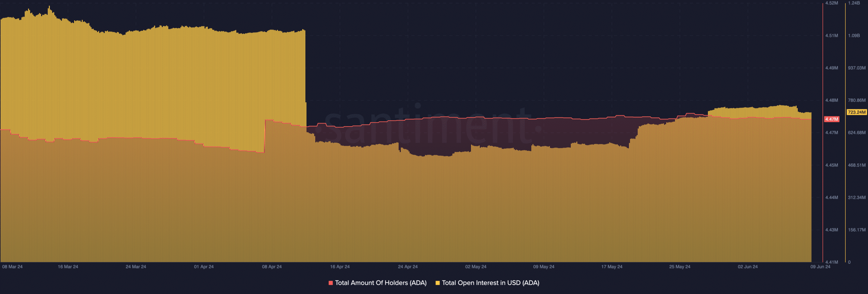868x294 pixels.
Task: Click the yellow Open Interest legend swatch
Action: (437, 283)
